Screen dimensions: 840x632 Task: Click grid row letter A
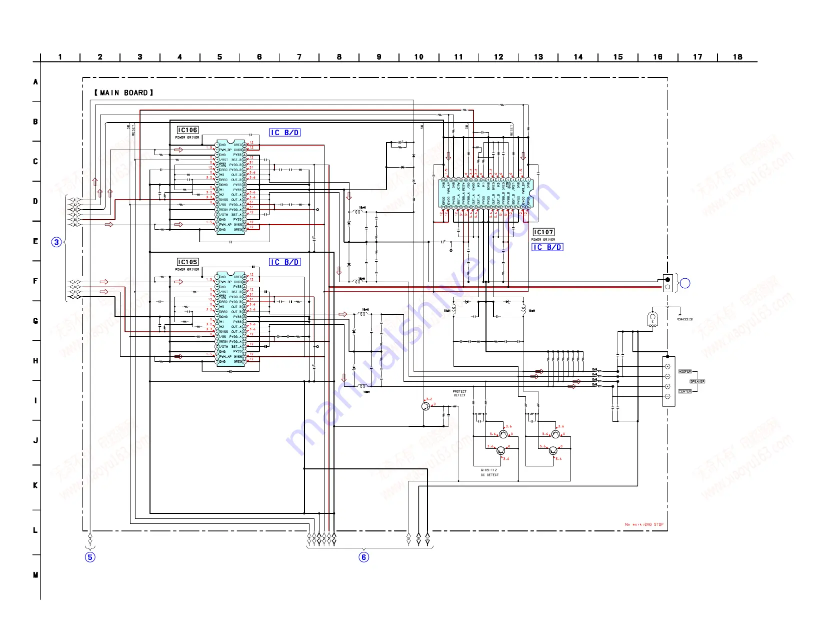[35, 82]
